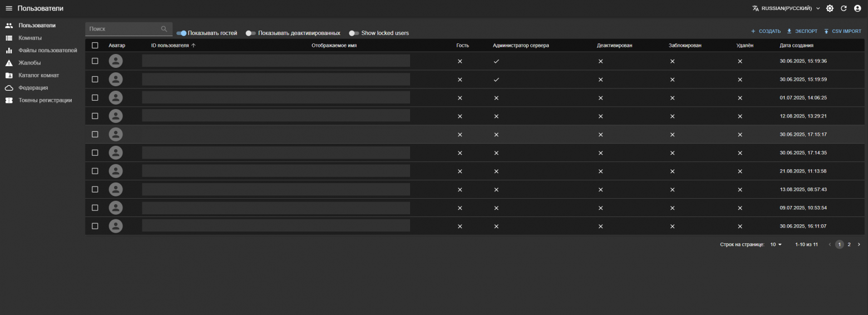Open Токены регистрации in the sidebar
The height and width of the screenshot is (315, 868).
pos(45,100)
